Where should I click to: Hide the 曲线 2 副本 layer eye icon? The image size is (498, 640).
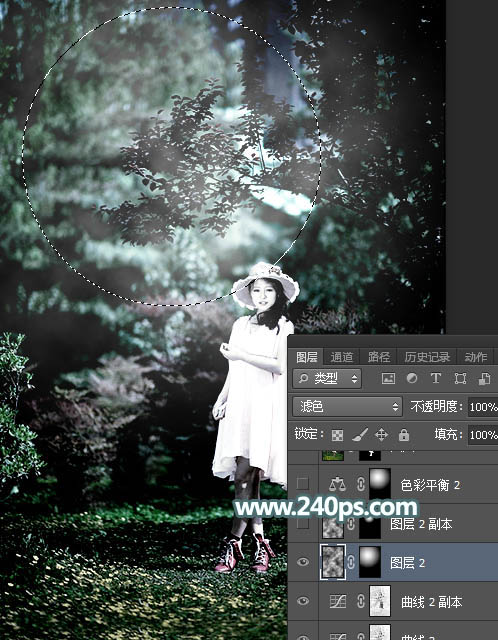[302, 601]
